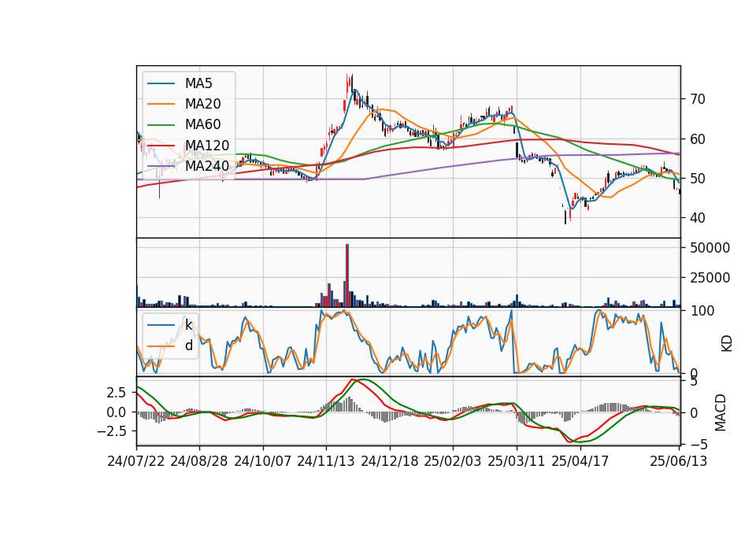The image size is (756, 543).
Task: Click the left MACD axis value 2.5
Action: tap(116, 393)
